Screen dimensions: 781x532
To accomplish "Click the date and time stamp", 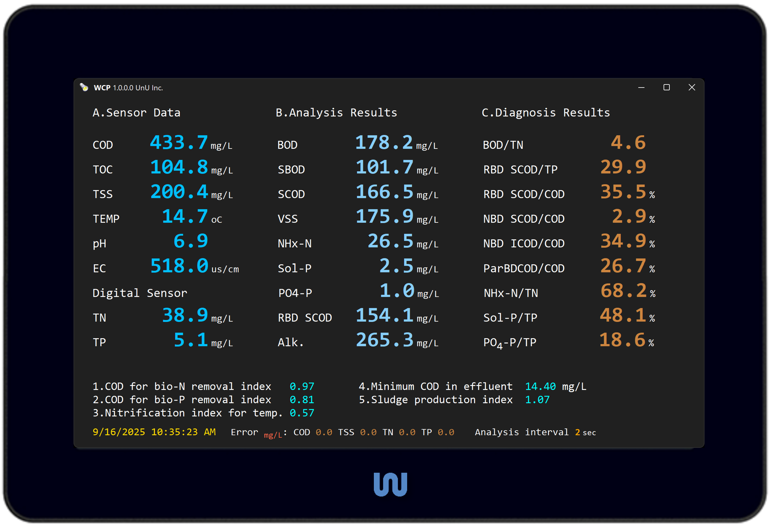I will (154, 432).
